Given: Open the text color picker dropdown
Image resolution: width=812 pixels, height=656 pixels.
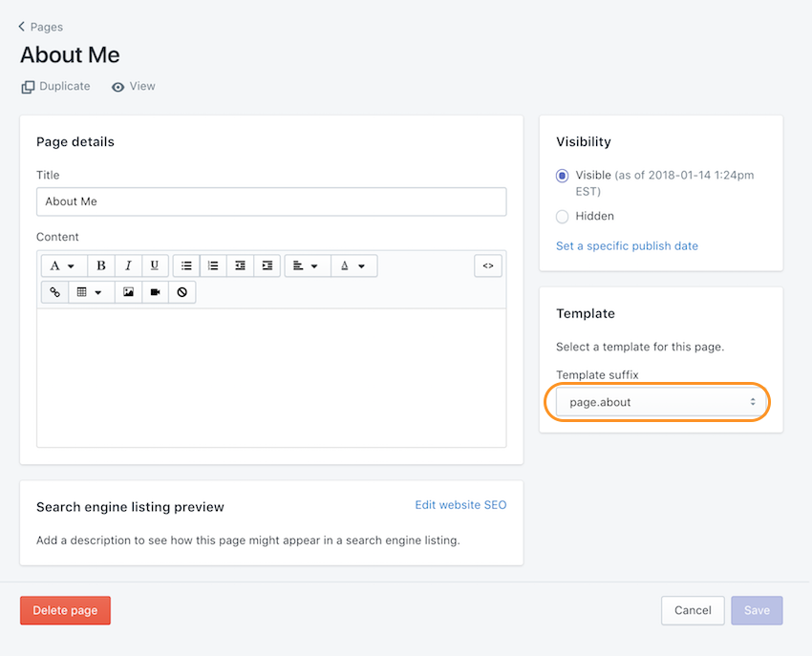Looking at the screenshot, I should pos(353,265).
